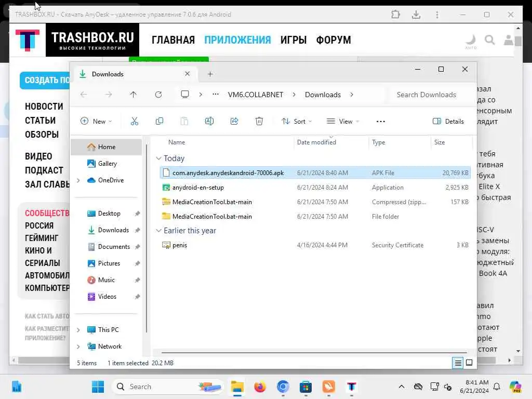Add a new Explorer tab
This screenshot has width=532, height=399.
[210, 74]
